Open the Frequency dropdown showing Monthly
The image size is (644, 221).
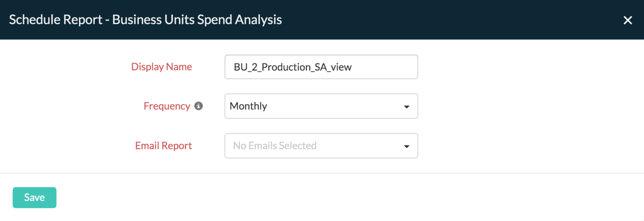pyautogui.click(x=321, y=106)
